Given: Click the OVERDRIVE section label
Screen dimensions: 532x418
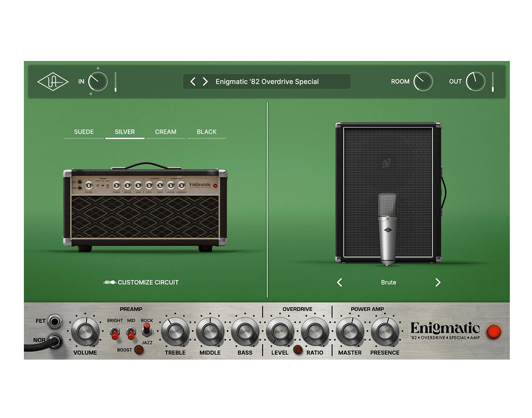Looking at the screenshot, I should pyautogui.click(x=298, y=309).
